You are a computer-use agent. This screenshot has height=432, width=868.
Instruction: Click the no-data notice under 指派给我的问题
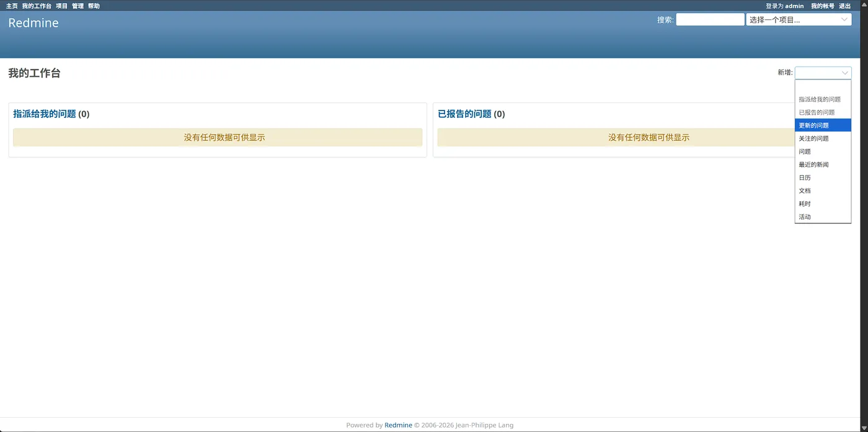point(218,137)
